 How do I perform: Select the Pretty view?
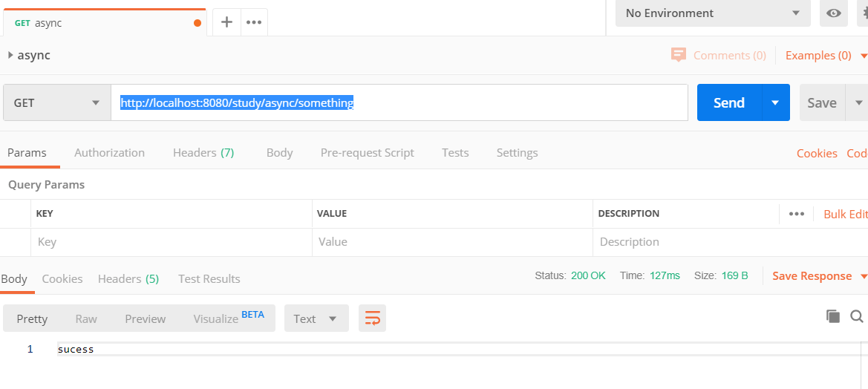(32, 318)
